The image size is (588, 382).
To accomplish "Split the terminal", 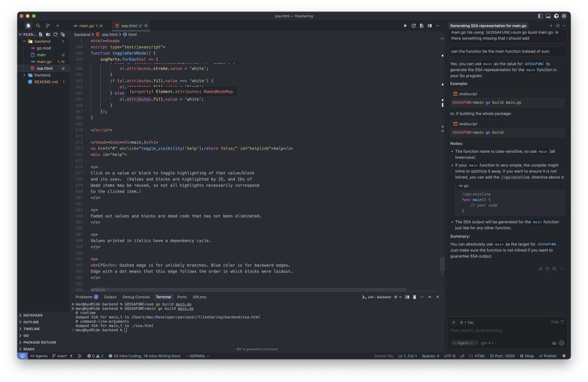I will tap(407, 297).
